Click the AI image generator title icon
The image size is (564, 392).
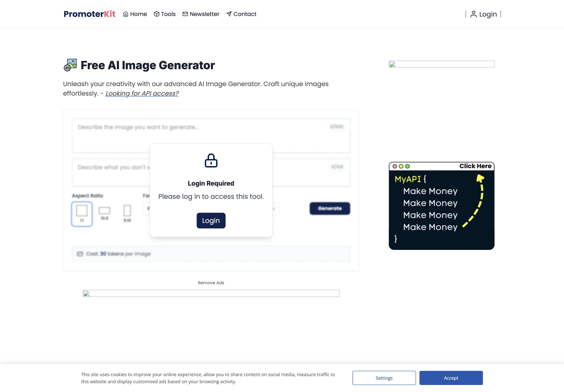pyautogui.click(x=70, y=65)
